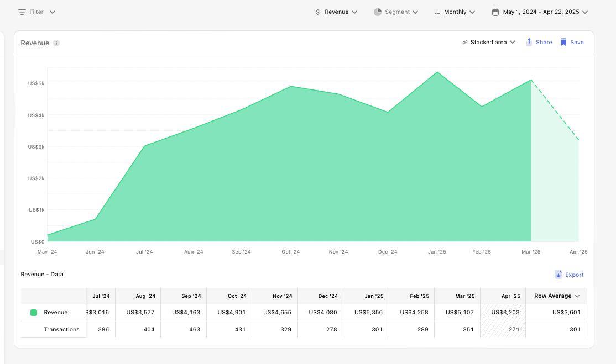Open the Monthly interval dropdown
The width and height of the screenshot is (616, 364).
(x=455, y=12)
